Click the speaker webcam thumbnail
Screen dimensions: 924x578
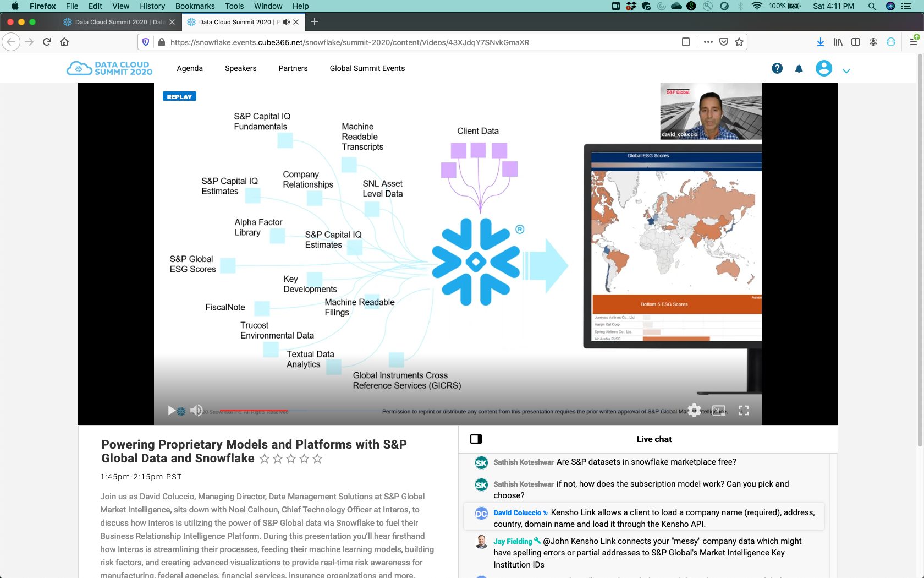point(711,111)
